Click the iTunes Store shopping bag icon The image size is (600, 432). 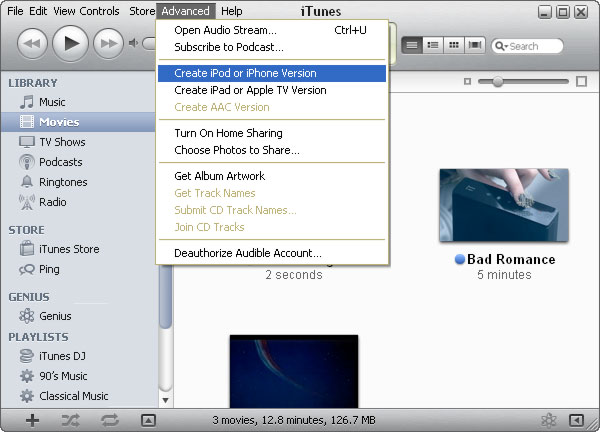(x=26, y=249)
